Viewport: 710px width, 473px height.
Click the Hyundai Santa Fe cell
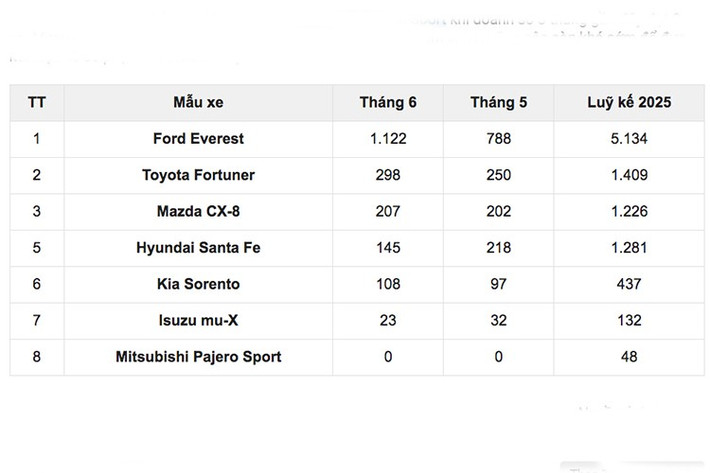(198, 247)
